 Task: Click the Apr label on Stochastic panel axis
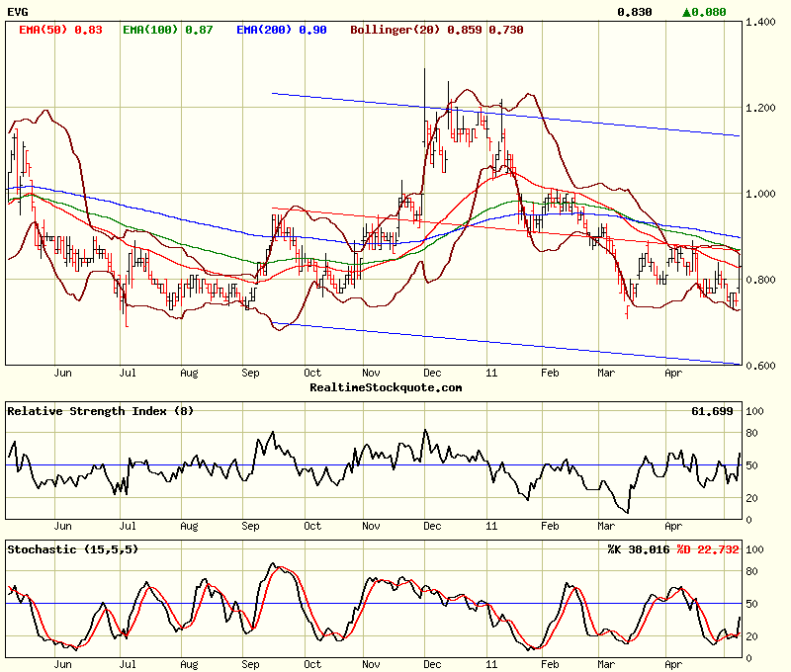pos(673,665)
